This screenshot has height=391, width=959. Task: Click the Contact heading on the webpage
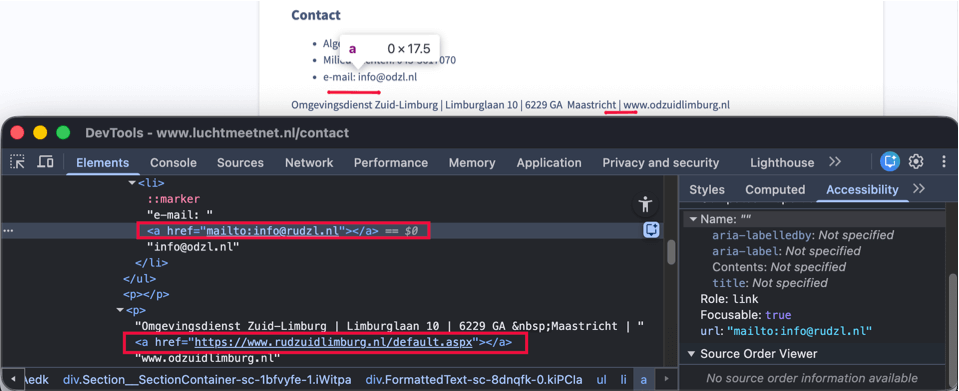[x=316, y=15]
